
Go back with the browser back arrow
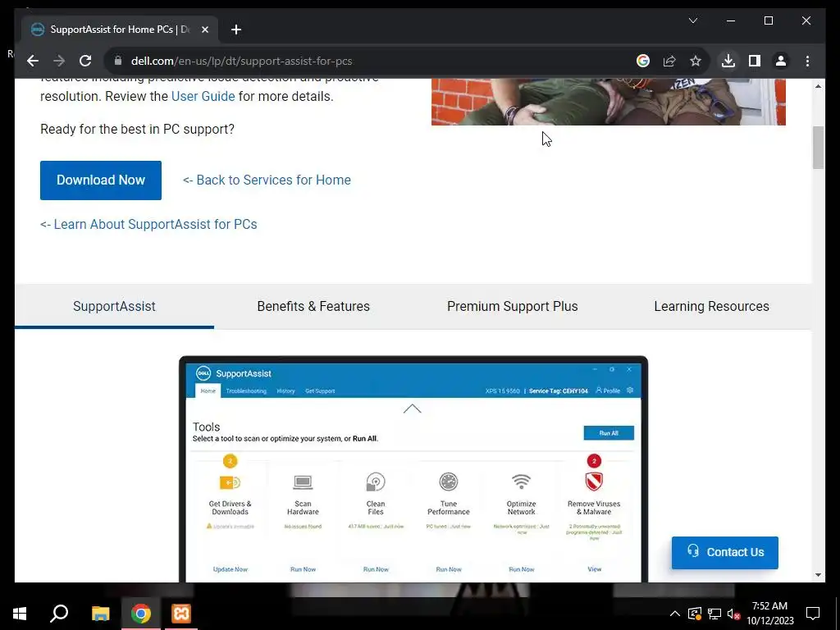coord(33,61)
